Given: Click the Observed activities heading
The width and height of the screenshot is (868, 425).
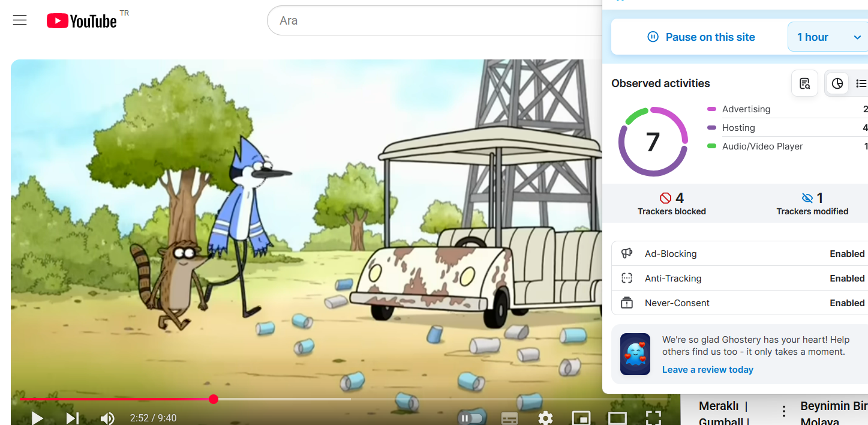Looking at the screenshot, I should 660,83.
